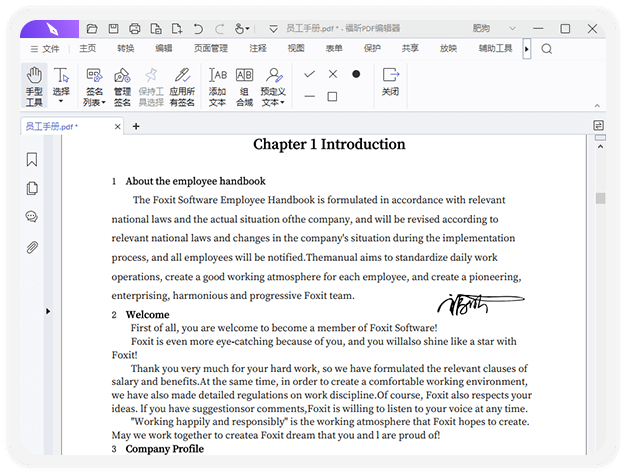The height and width of the screenshot is (475, 626).
Task: Expand more ribbon tabs arrow
Action: click(527, 49)
